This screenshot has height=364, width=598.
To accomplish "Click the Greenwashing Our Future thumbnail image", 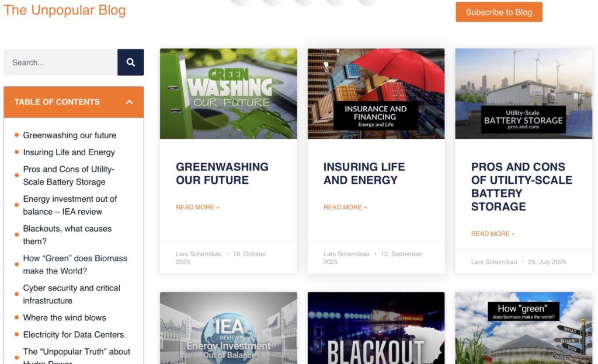I will (228, 93).
